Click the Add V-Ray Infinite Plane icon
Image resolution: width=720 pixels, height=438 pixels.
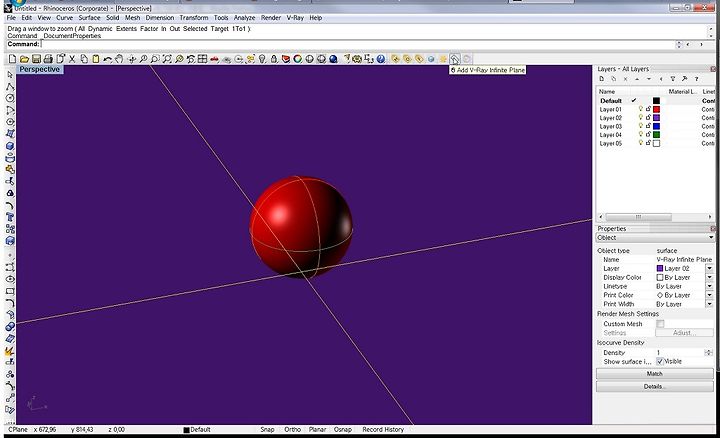(x=454, y=59)
